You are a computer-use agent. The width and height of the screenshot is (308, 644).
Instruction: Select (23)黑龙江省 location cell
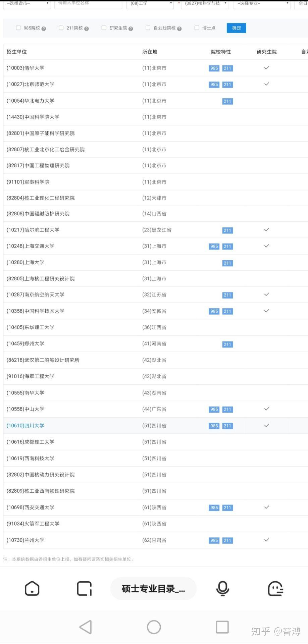click(x=157, y=230)
